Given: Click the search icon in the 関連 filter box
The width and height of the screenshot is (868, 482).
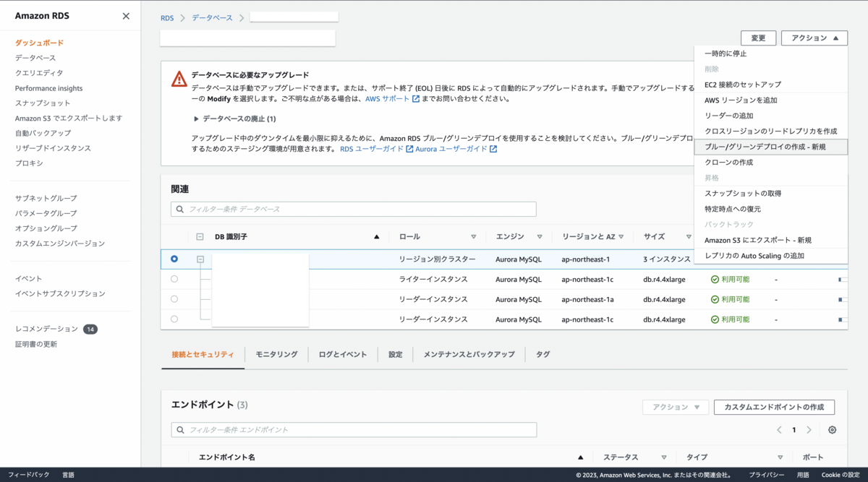Looking at the screenshot, I should coord(179,209).
